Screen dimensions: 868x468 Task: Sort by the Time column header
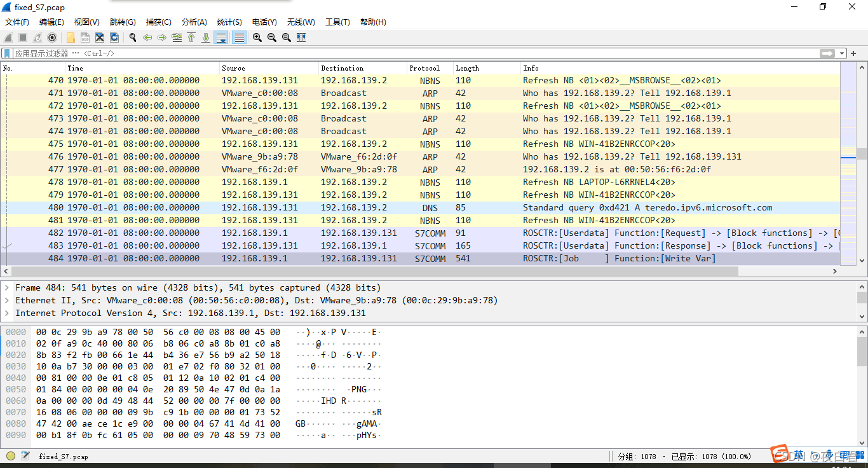click(x=142, y=68)
